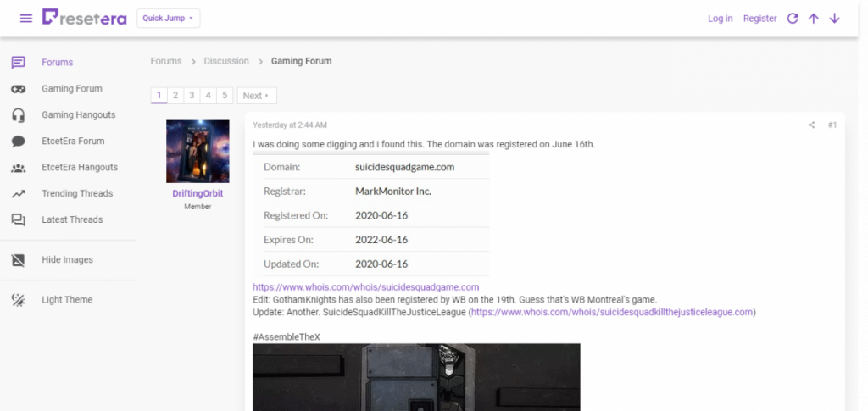Click the Register link
The width and height of the screenshot is (868, 411).
point(759,19)
